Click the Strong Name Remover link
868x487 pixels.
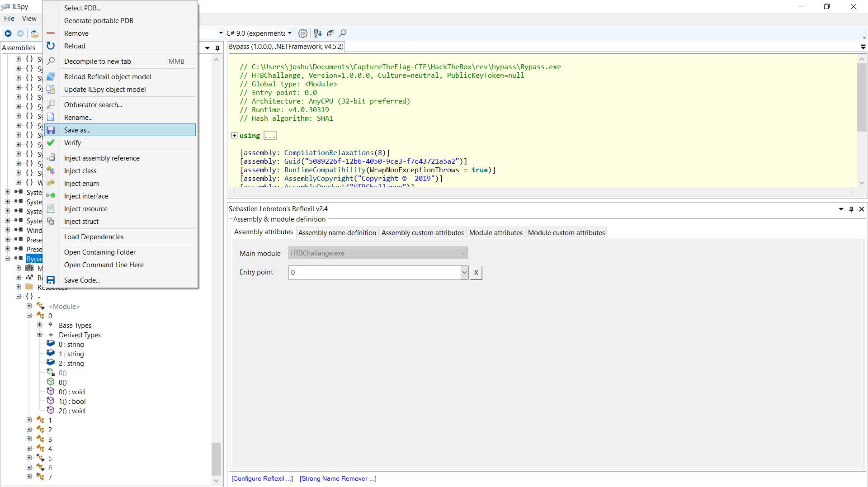coord(338,478)
